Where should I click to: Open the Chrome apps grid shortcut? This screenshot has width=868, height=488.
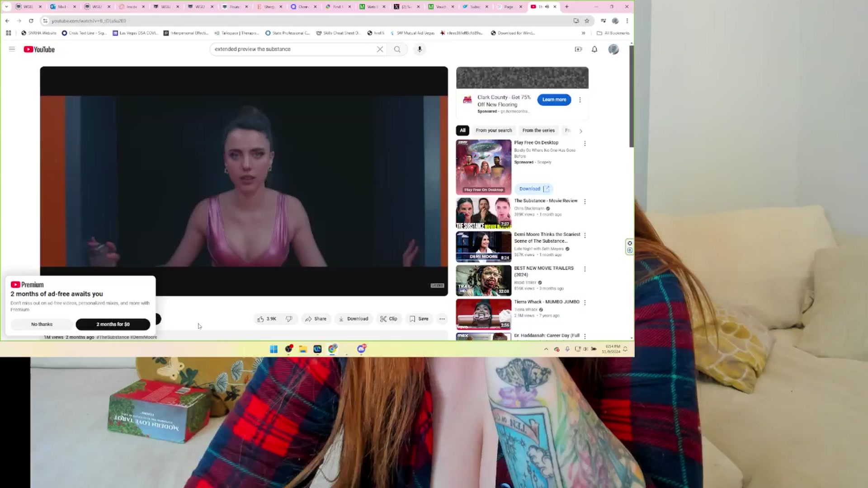(x=8, y=33)
